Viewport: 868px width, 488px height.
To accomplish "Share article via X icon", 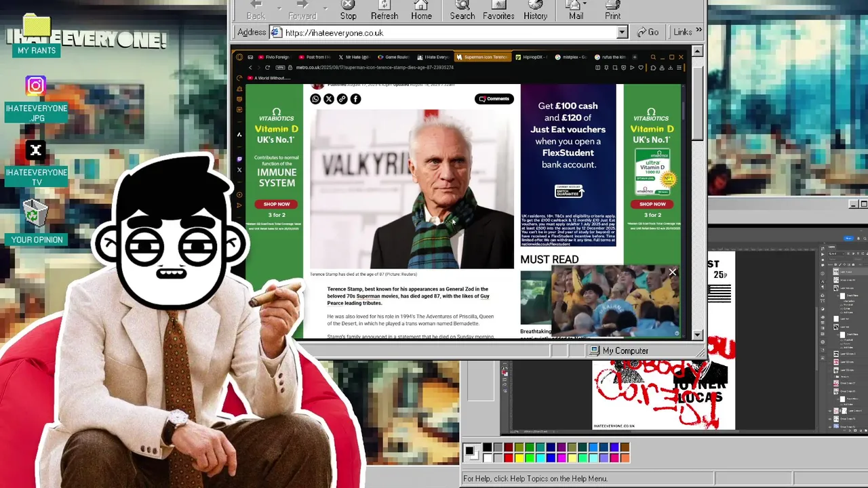I will tap(329, 99).
